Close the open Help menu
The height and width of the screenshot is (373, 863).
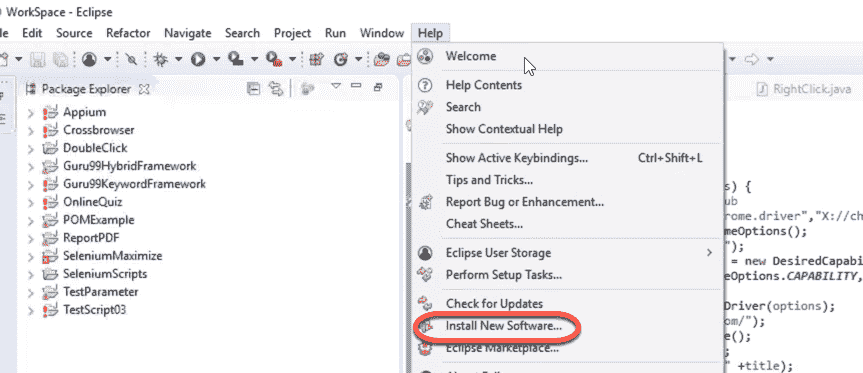pos(430,33)
